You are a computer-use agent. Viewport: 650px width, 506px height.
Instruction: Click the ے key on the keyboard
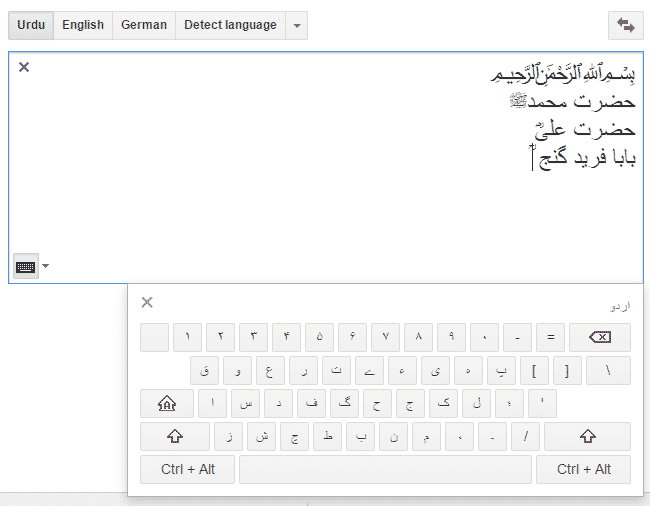tap(369, 370)
